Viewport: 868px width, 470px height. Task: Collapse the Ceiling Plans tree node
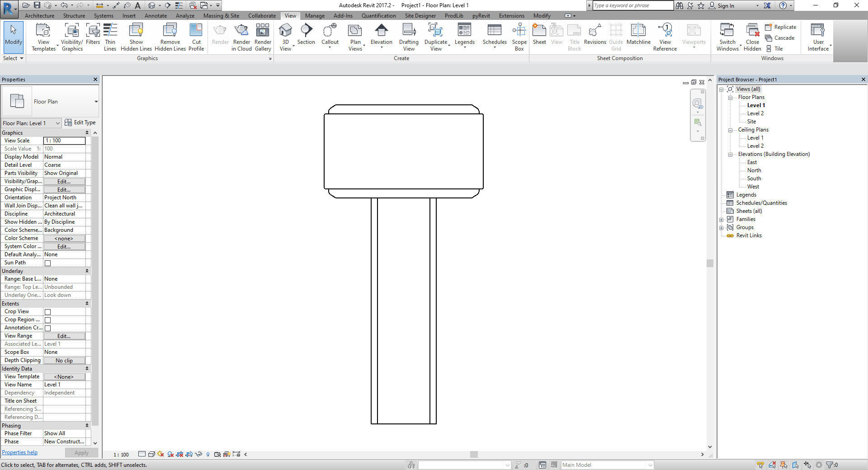click(730, 130)
